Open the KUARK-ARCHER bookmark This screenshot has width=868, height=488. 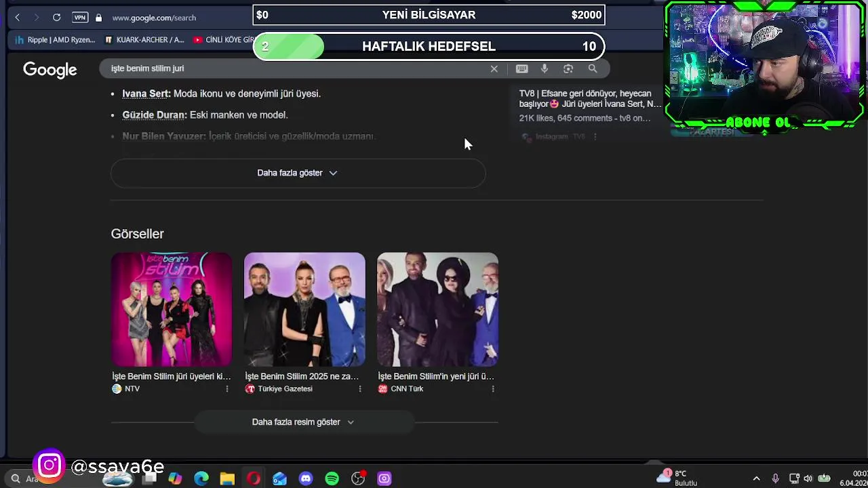(x=144, y=40)
